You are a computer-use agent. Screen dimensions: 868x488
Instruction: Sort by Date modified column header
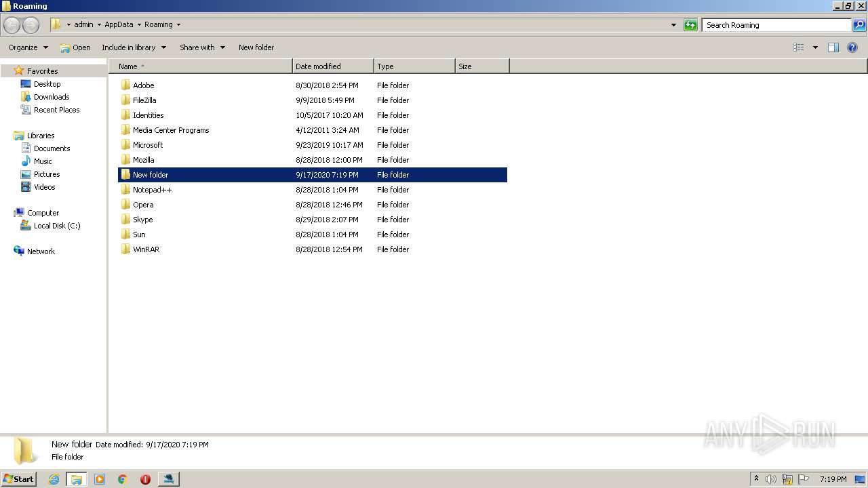coord(333,66)
